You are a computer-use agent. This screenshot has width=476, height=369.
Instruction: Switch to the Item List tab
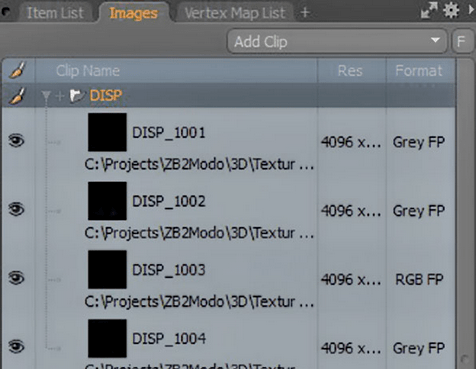pyautogui.click(x=55, y=13)
